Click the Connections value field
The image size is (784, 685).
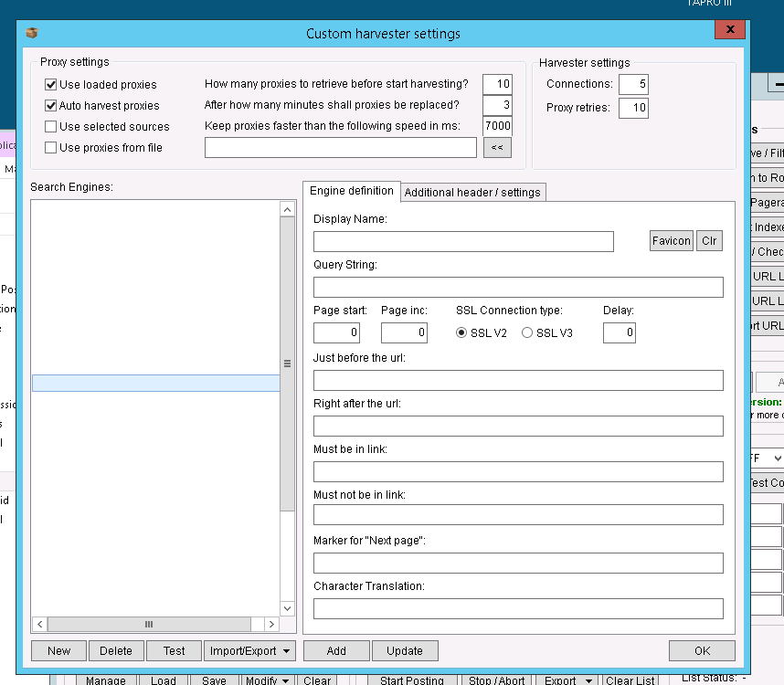633,84
